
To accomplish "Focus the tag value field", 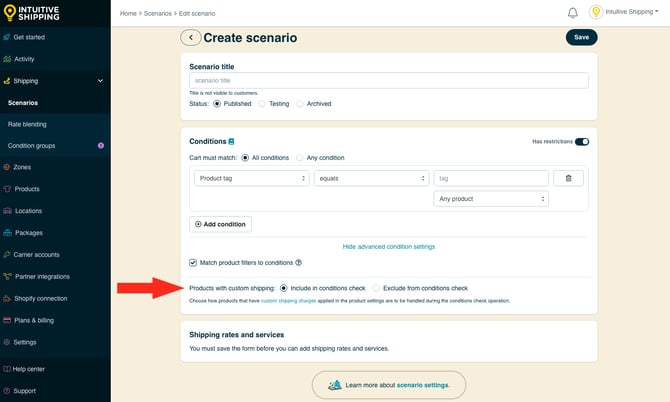I will click(x=491, y=178).
